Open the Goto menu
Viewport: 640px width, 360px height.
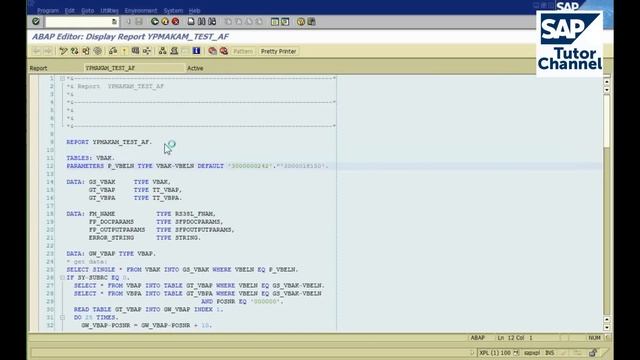[87, 11]
